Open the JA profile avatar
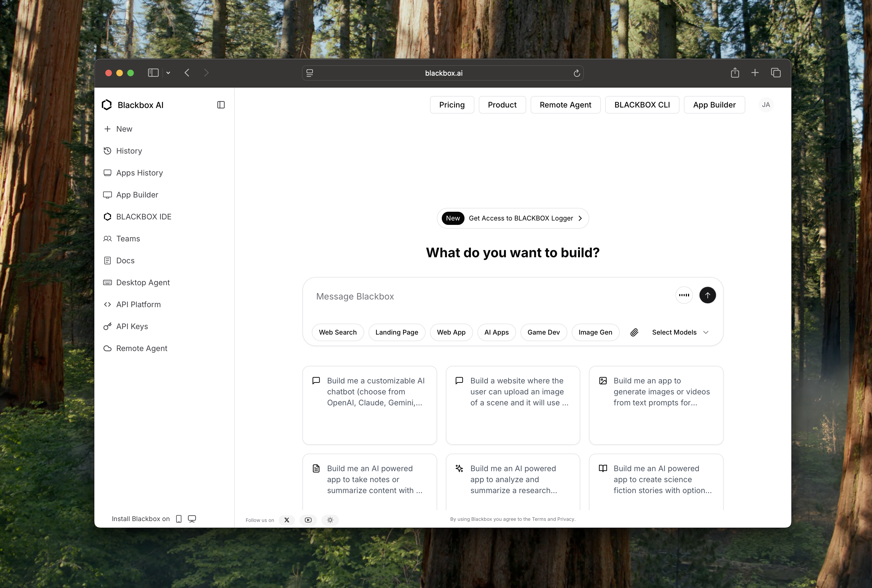The height and width of the screenshot is (588, 872). pos(766,105)
